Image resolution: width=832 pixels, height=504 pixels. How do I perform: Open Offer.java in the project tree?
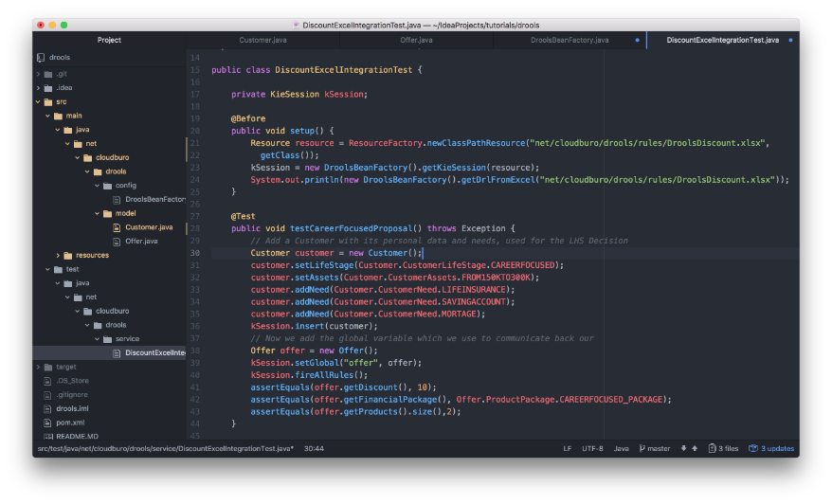pos(140,242)
